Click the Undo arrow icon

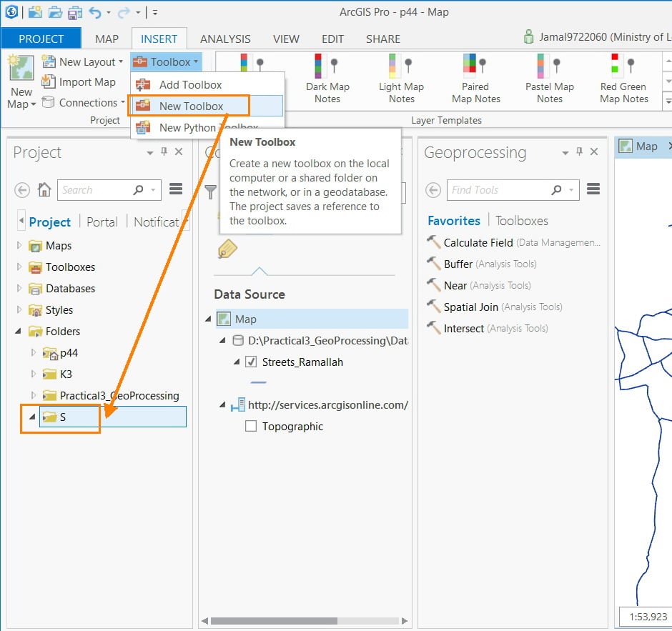point(95,12)
